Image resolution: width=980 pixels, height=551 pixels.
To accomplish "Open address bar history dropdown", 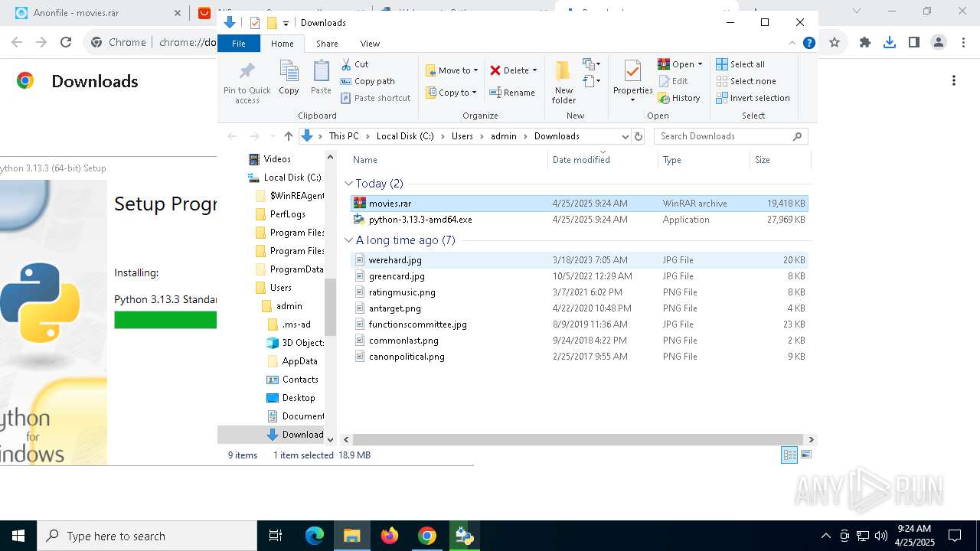I will pos(626,136).
